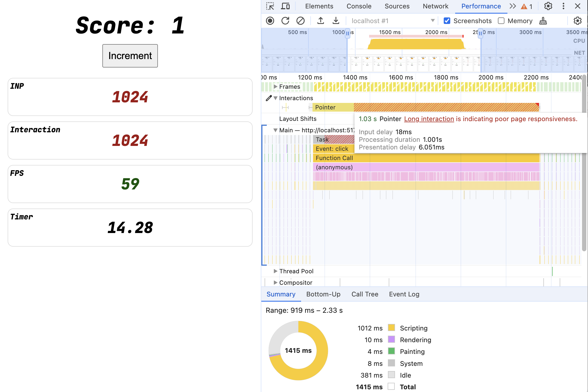Drag the timeline selection marker at 1000ms
The height and width of the screenshot is (392, 588).
point(347,32)
